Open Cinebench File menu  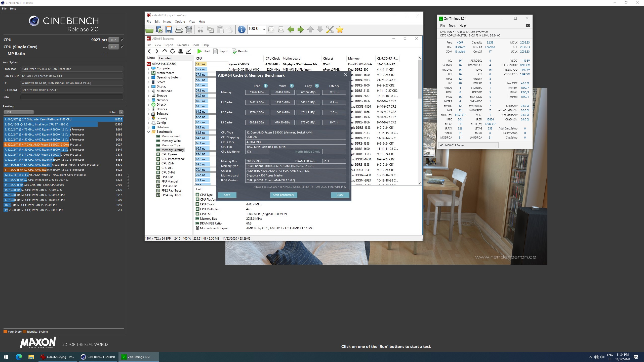click(4, 9)
